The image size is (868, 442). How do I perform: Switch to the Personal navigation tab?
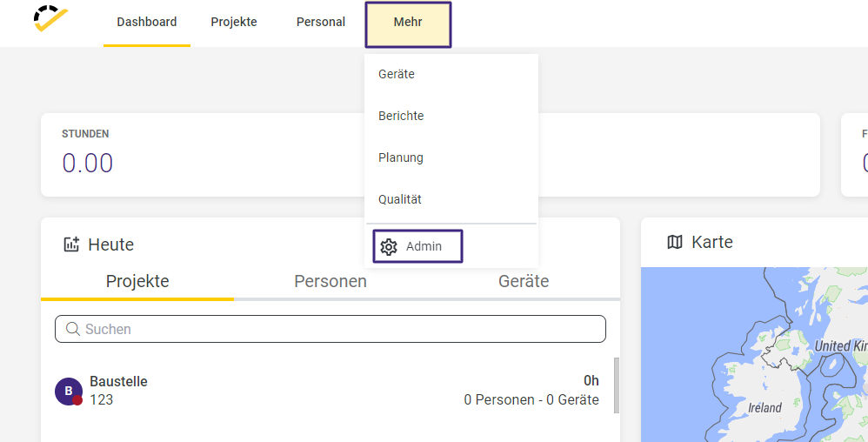321,23
